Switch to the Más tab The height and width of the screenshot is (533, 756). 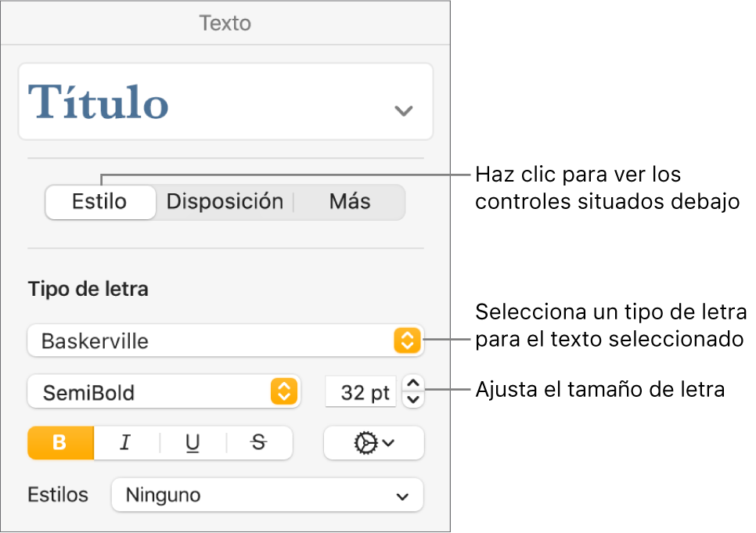click(350, 202)
